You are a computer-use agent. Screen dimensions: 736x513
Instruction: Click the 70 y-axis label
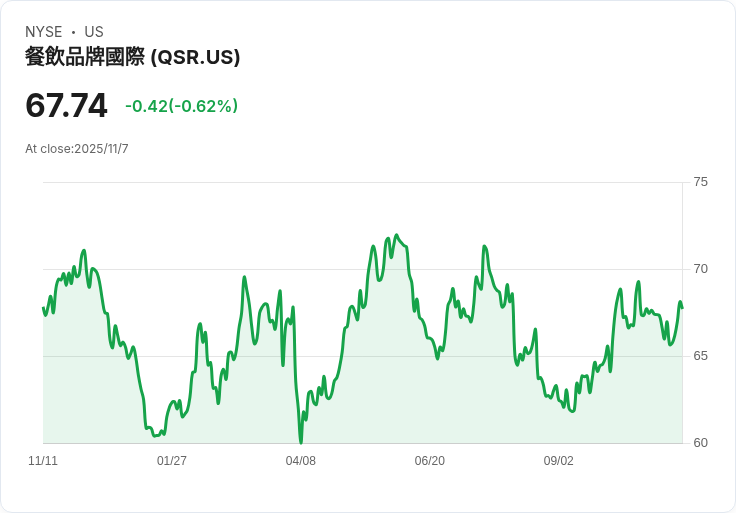coord(700,269)
